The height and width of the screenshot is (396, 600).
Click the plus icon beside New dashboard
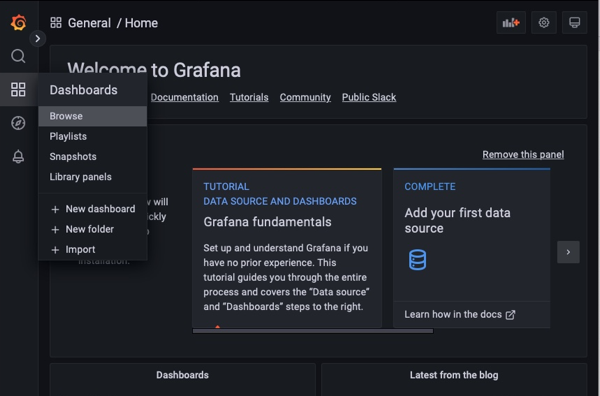pos(55,209)
